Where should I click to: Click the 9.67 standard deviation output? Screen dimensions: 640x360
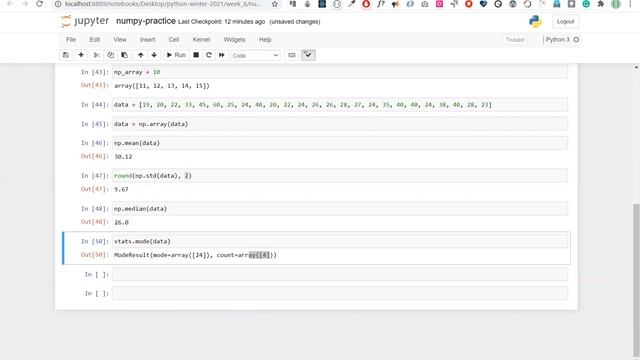pos(121,189)
